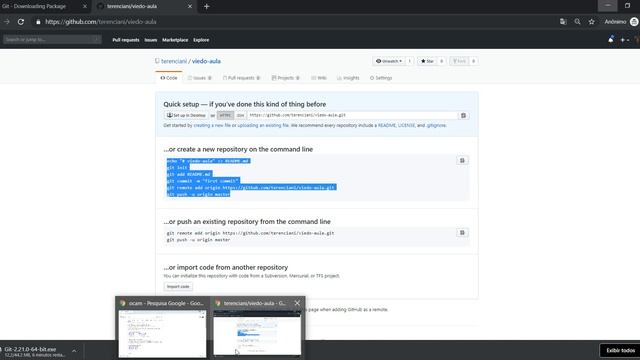The image size is (640, 360).
Task: Open the Unwatch dropdown
Action: [x=389, y=61]
